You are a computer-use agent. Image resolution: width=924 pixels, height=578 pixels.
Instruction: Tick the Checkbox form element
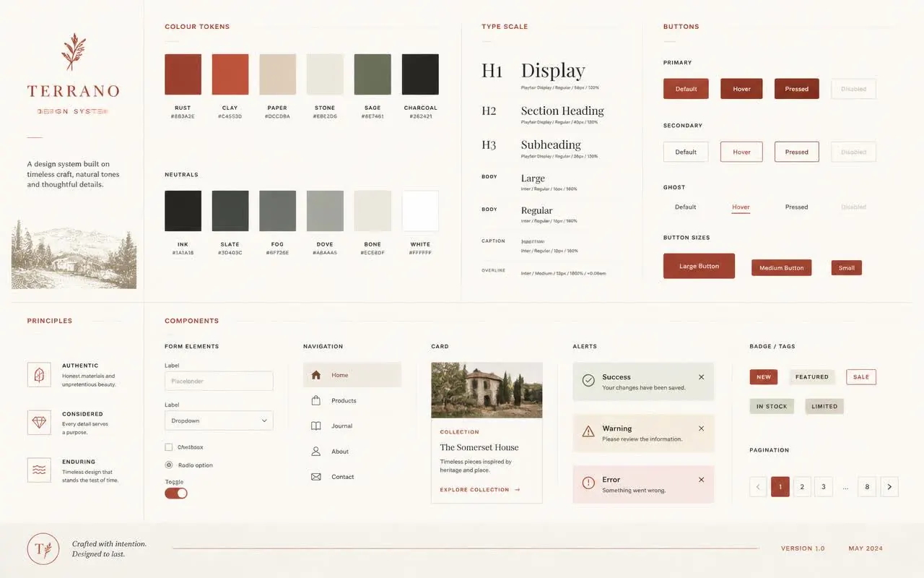(x=169, y=447)
